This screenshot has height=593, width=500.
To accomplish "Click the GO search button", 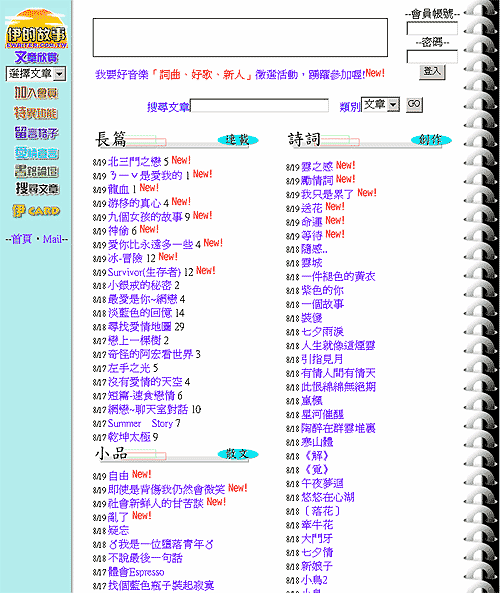I will [414, 104].
